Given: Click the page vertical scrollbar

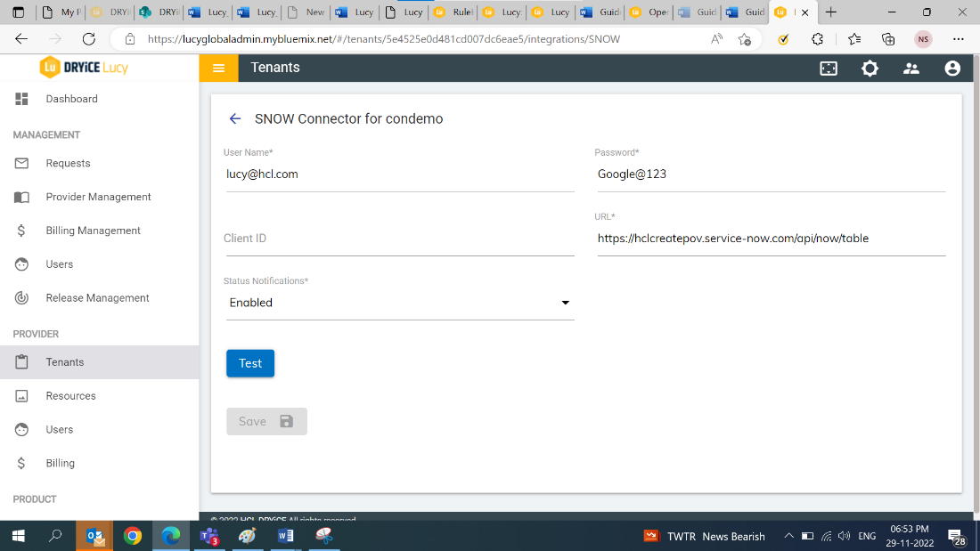Looking at the screenshot, I should point(976,282).
